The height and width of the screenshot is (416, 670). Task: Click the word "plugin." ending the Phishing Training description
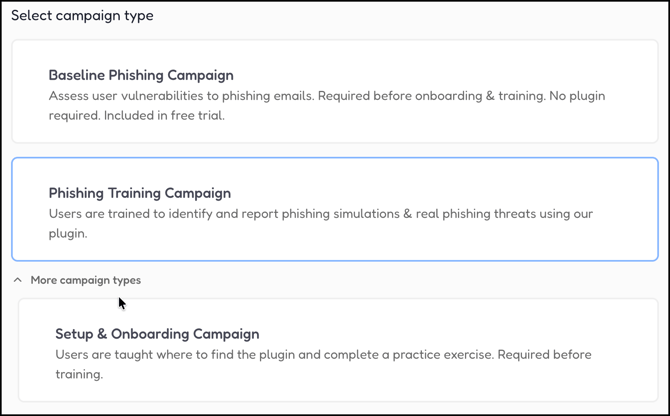(69, 233)
